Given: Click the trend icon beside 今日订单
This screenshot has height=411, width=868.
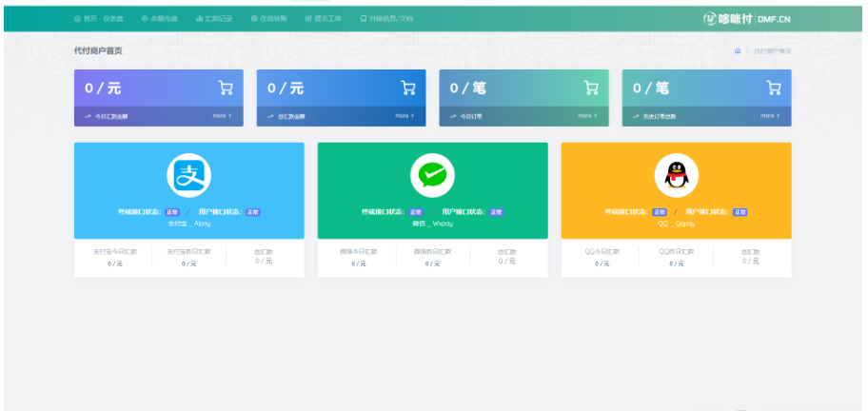Looking at the screenshot, I should coord(453,117).
